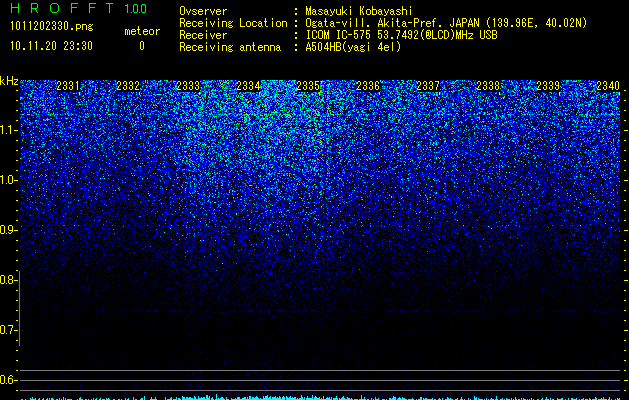Click time marker 2331 on spectrogram

point(68,86)
